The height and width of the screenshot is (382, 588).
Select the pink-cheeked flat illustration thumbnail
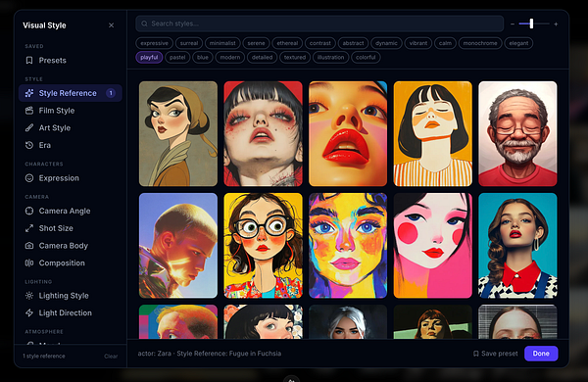pos(433,246)
